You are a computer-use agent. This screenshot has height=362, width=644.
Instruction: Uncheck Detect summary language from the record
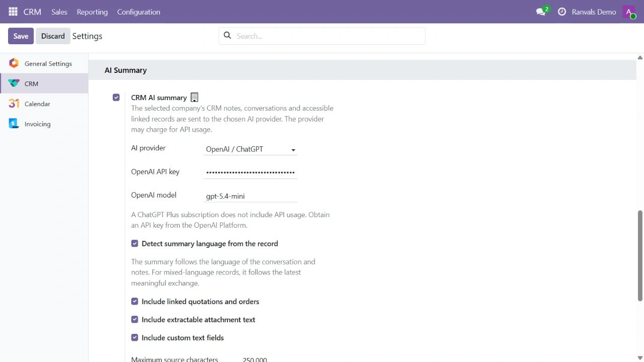tap(135, 243)
